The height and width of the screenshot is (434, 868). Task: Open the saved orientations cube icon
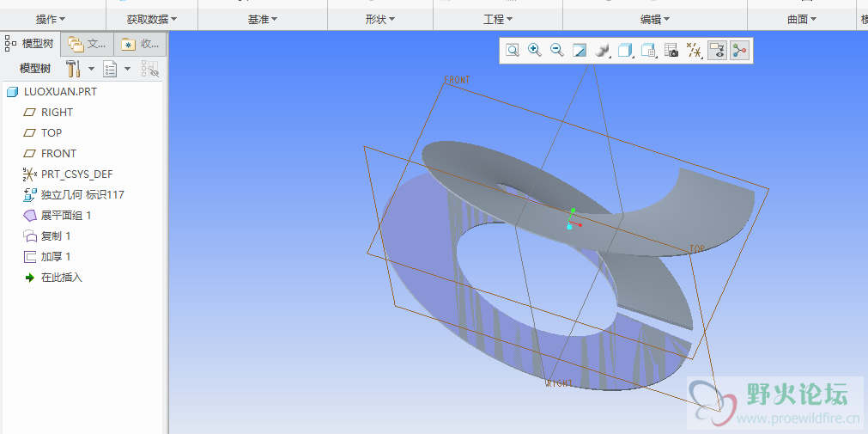click(x=625, y=51)
